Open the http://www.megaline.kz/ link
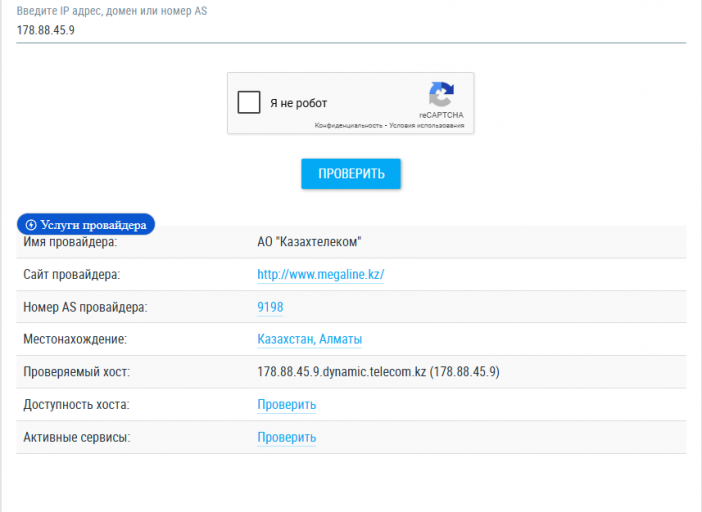 321,274
